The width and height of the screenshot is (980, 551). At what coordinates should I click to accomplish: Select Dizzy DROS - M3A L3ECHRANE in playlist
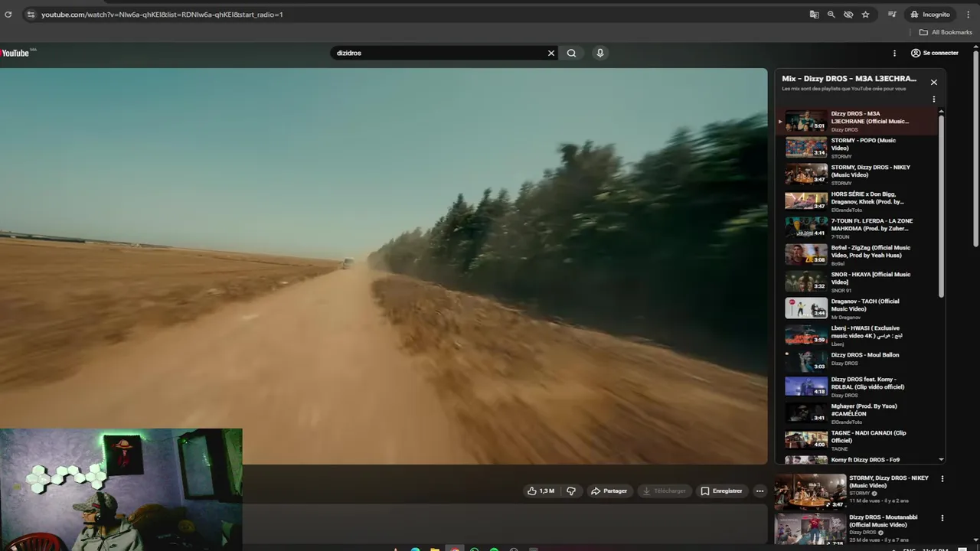click(x=856, y=121)
